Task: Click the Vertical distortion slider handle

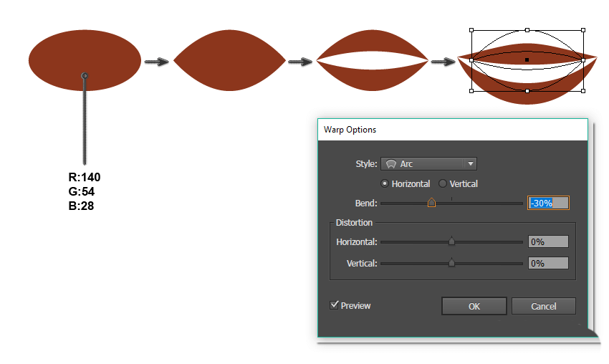Action: coord(451,264)
